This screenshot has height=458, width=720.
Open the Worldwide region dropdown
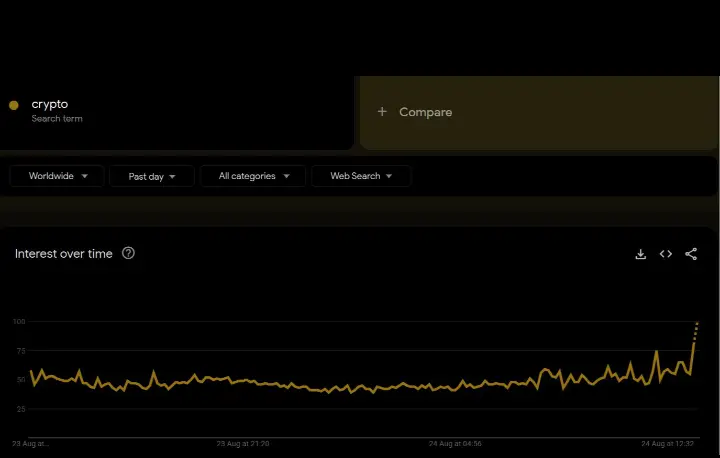point(57,176)
